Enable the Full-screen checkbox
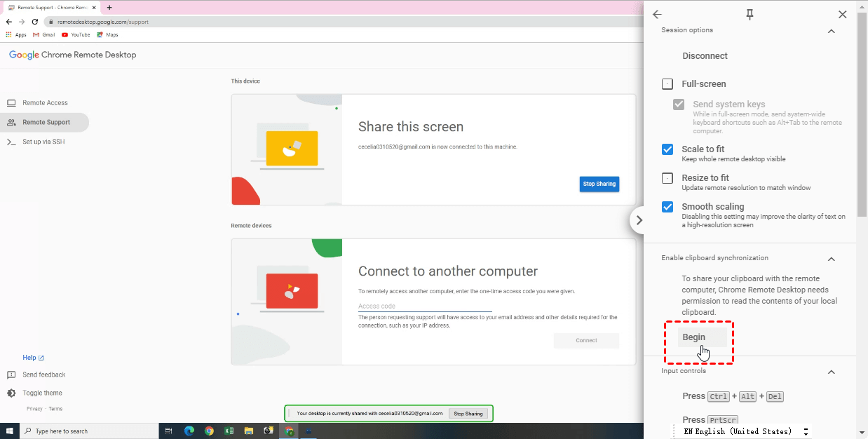 [x=667, y=84]
